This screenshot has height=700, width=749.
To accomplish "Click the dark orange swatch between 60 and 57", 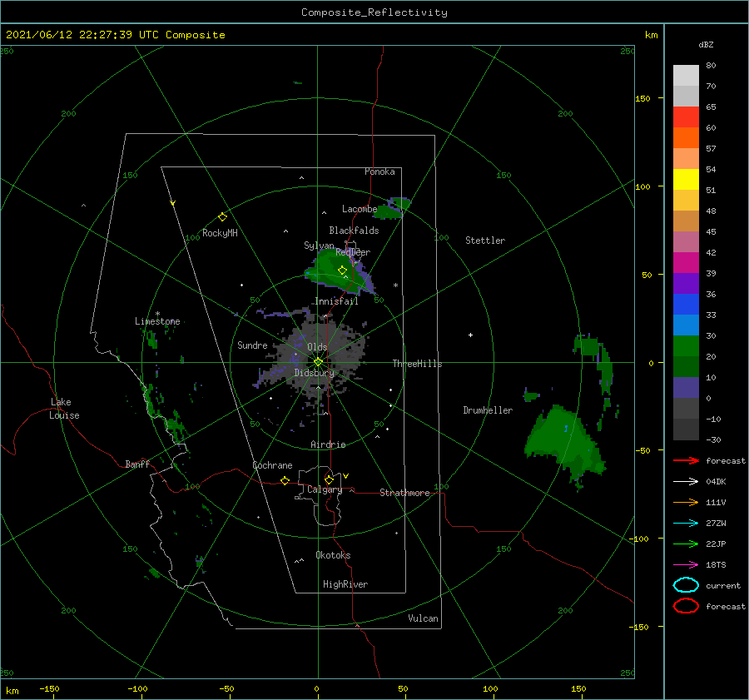I will [686, 138].
